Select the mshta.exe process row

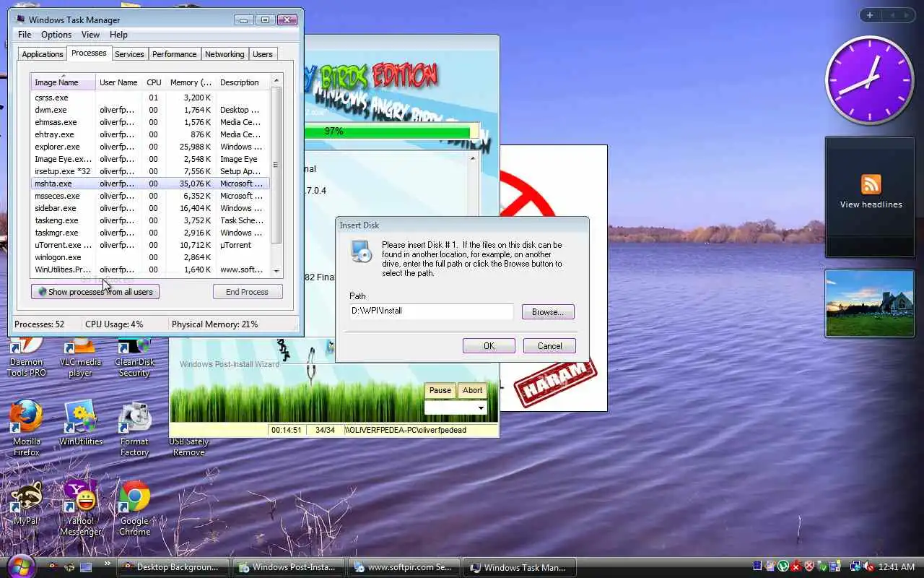150,184
